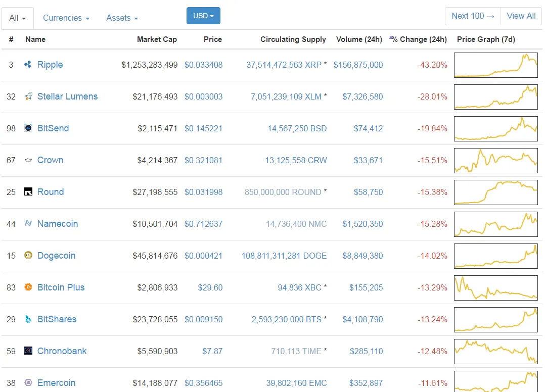The height and width of the screenshot is (392, 545).
Task: Click Emercoin change -11.61%
Action: 432,383
